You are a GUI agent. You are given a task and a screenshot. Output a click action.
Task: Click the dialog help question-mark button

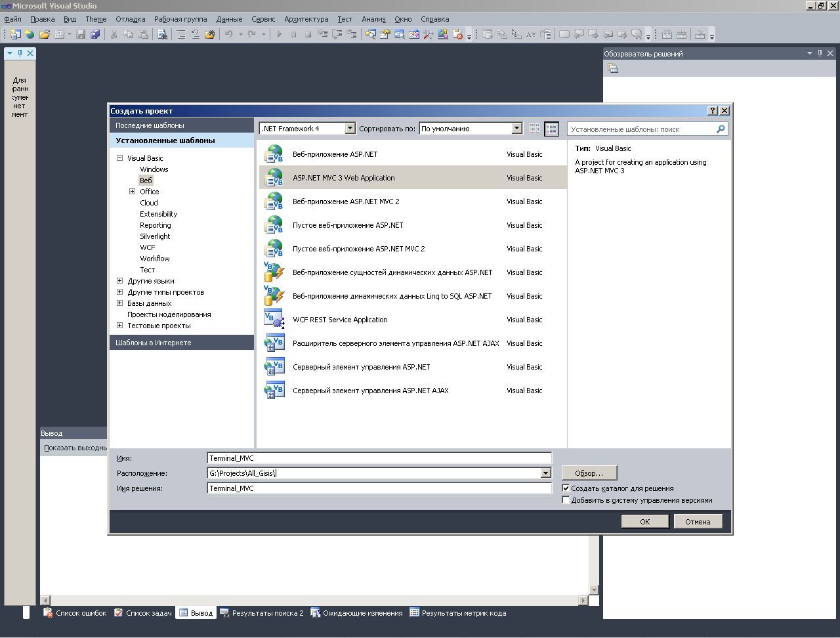point(713,111)
